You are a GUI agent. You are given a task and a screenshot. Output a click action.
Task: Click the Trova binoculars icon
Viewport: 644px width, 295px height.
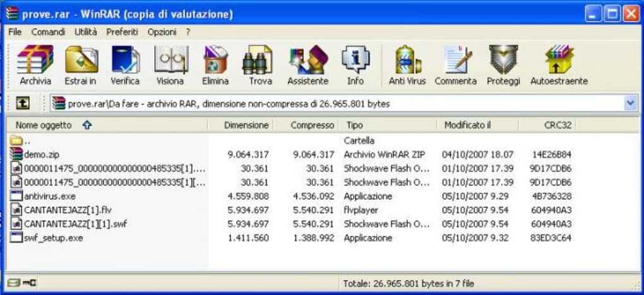[x=258, y=59]
